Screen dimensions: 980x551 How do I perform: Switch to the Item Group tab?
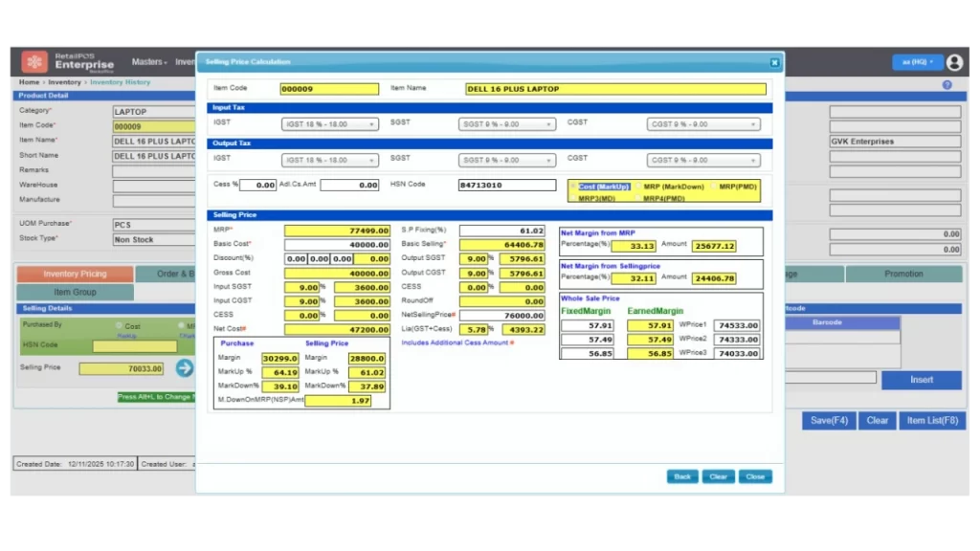(75, 292)
